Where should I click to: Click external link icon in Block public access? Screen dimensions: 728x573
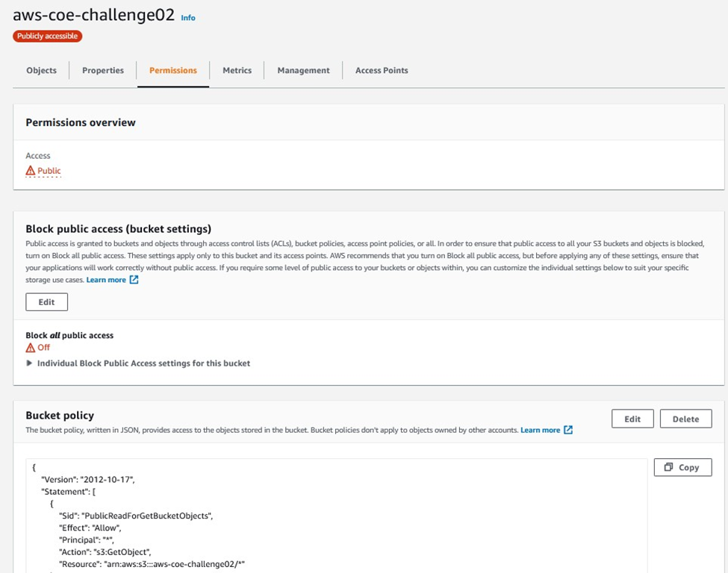134,280
